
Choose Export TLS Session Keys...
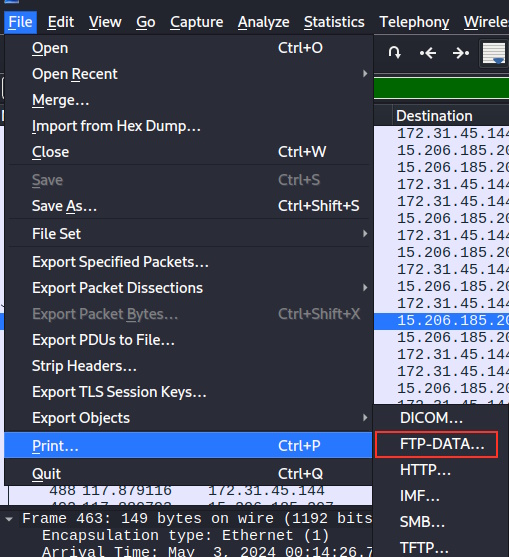[188, 391]
